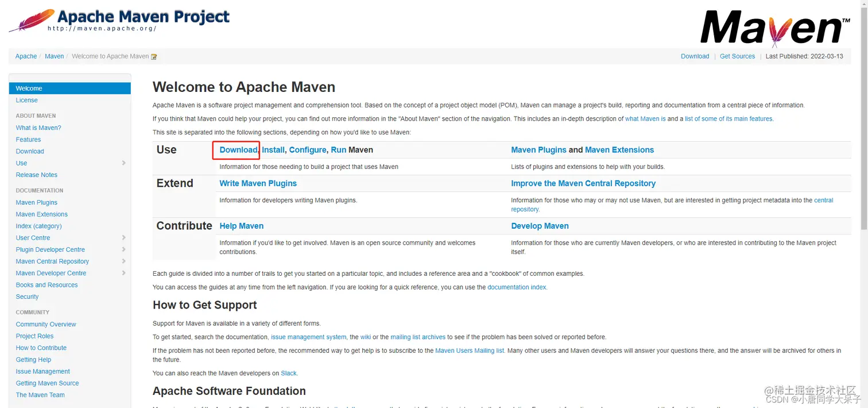Open Release Notes in the sidebar
This screenshot has height=408, width=868.
point(37,175)
